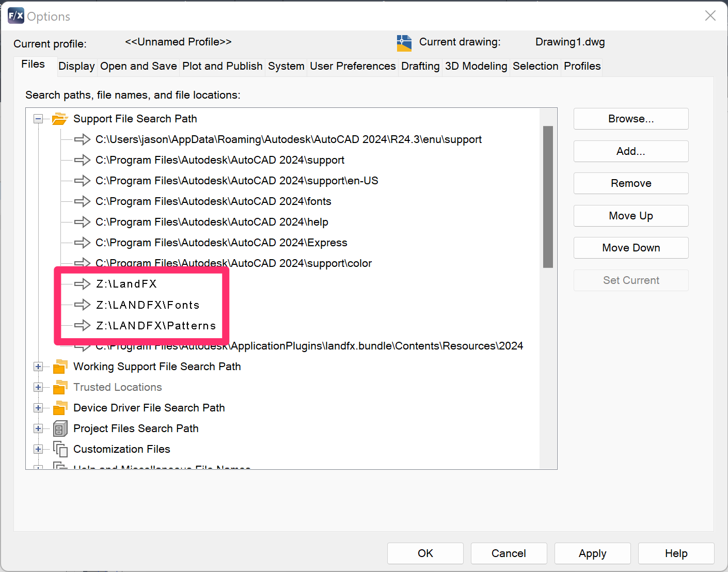The height and width of the screenshot is (572, 728).
Task: Click the arrow icon beside the AutoCAD 2024\fonts path
Action: click(82, 201)
